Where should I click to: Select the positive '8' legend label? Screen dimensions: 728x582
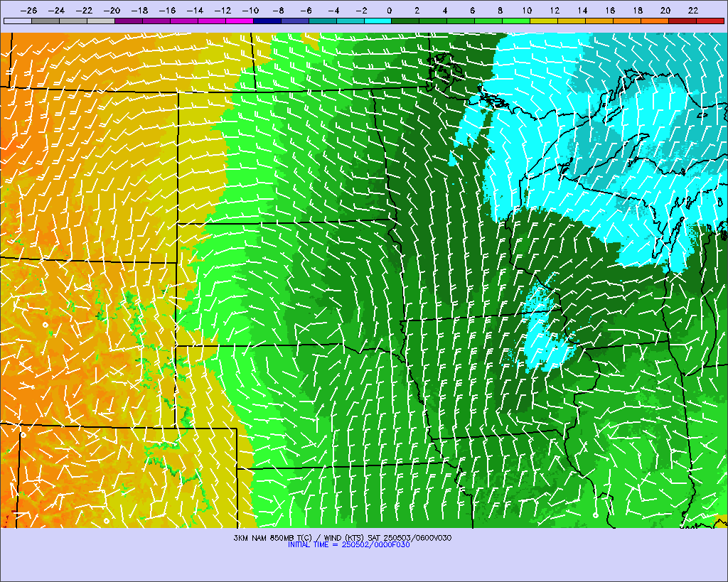(500, 10)
